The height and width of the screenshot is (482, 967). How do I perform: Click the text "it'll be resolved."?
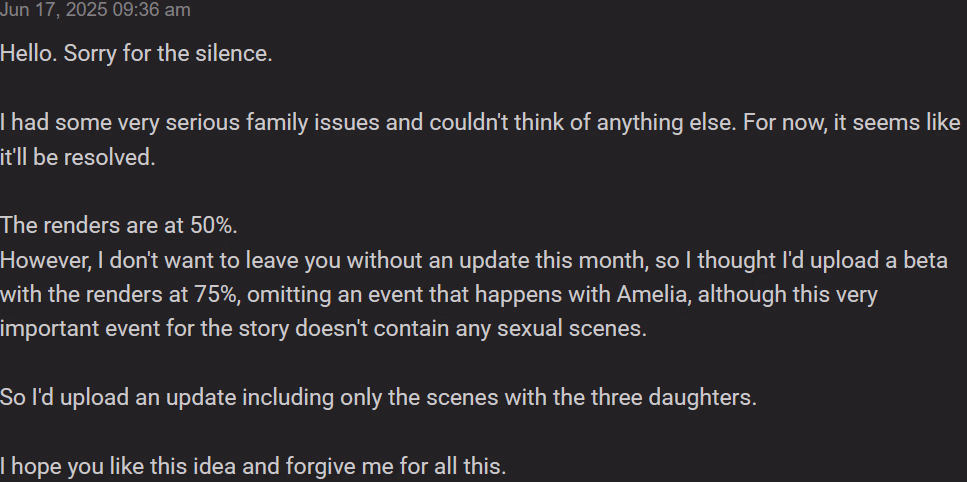tap(78, 157)
